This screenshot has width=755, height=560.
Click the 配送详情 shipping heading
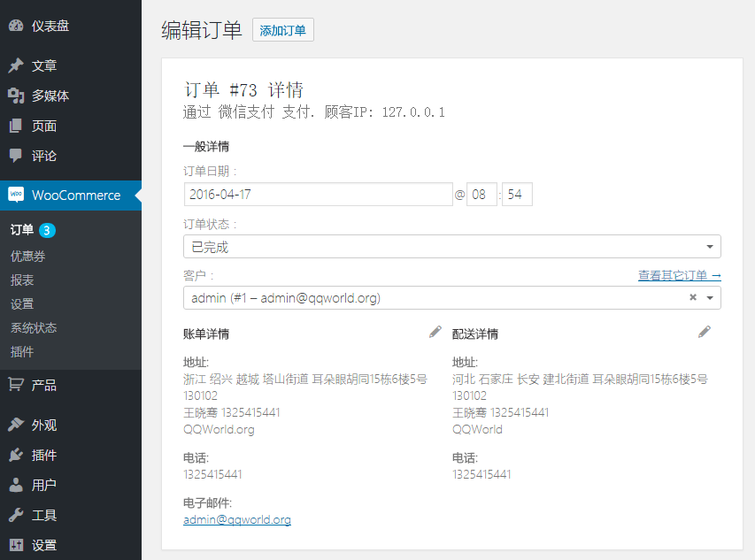coord(475,334)
